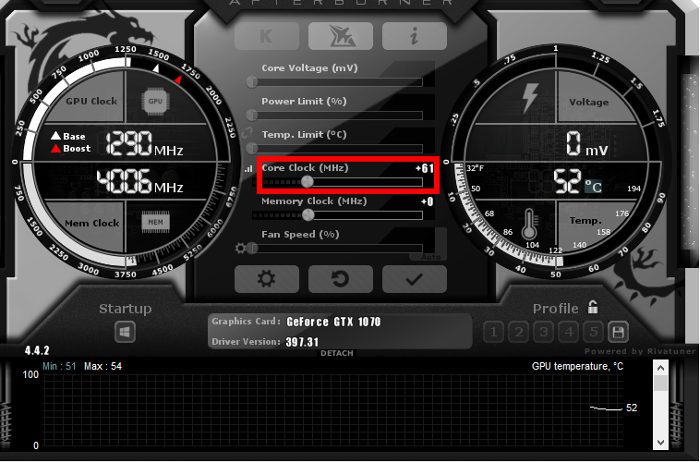The width and height of the screenshot is (700, 463).
Task: Click the GeForce GTX 1070 card name
Action: tap(333, 321)
